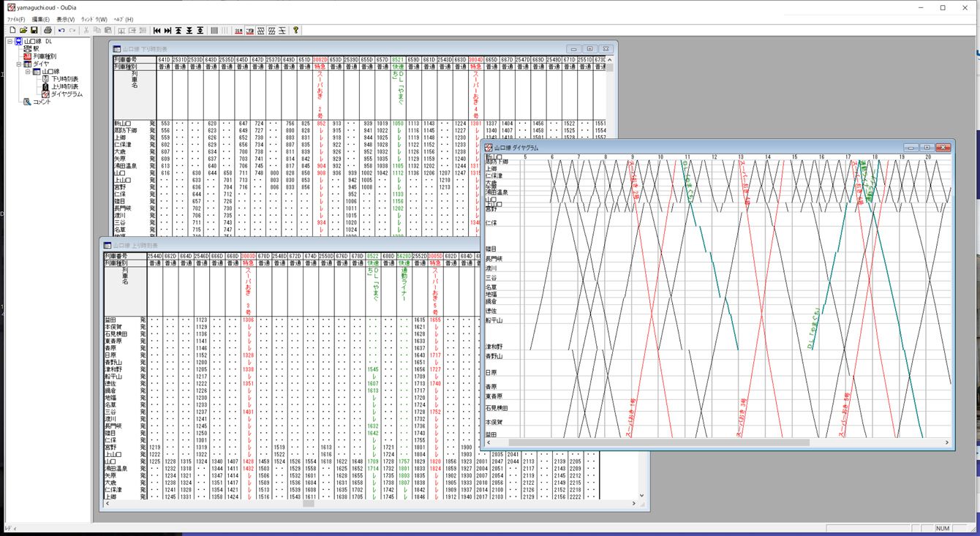Viewport: 980px width, 536px height.
Task: Collapse the 山口線 DL root tree node
Action: pos(10,41)
